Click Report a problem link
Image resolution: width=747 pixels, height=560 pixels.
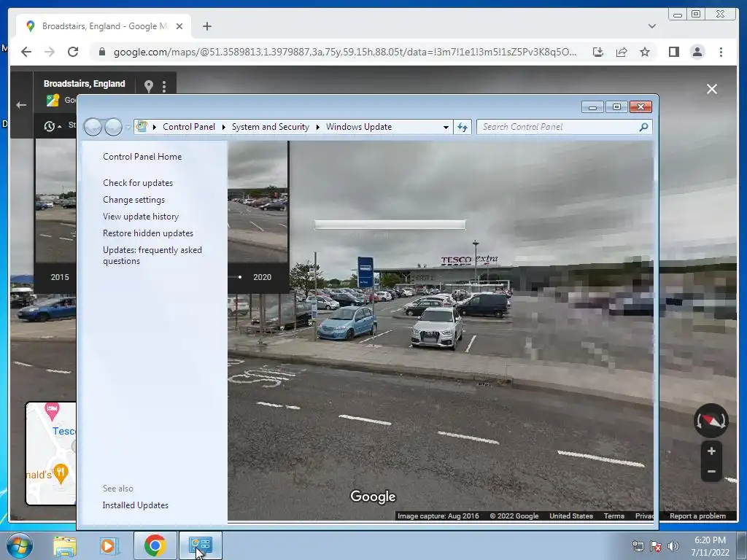tap(697, 516)
